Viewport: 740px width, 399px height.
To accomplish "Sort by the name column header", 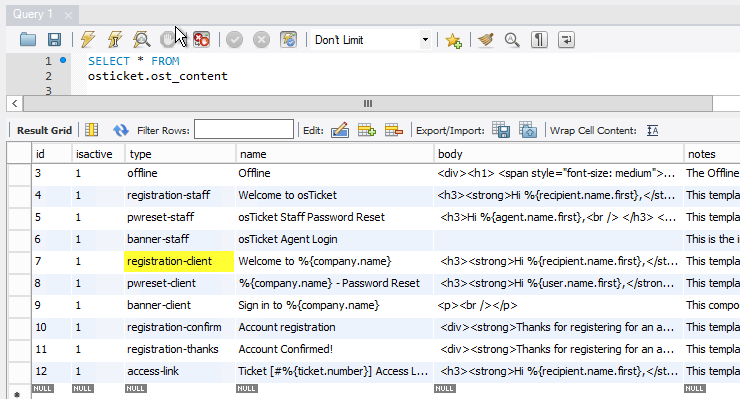I will 334,154.
